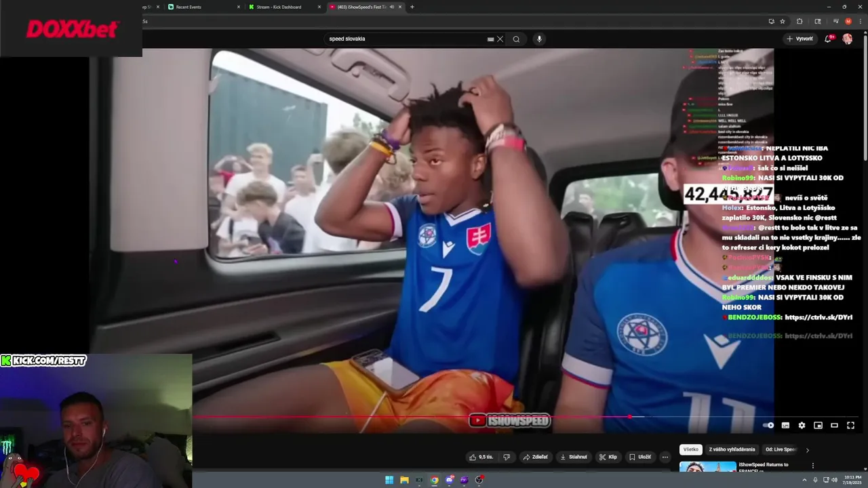
Task: Click the YouTube search magnifier icon
Action: pos(516,39)
